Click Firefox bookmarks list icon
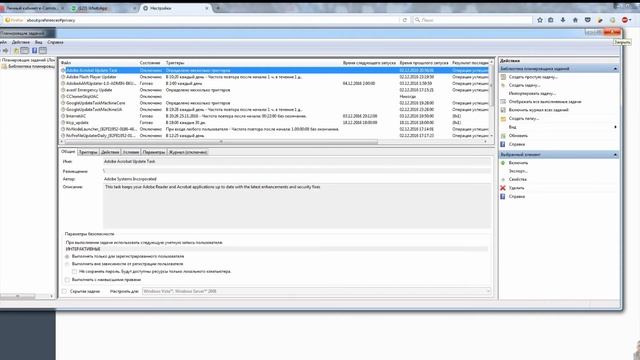 pyautogui.click(x=551, y=20)
